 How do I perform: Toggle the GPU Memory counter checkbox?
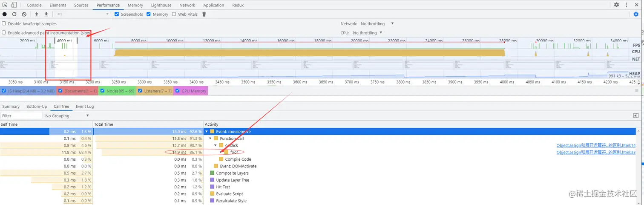tap(177, 91)
